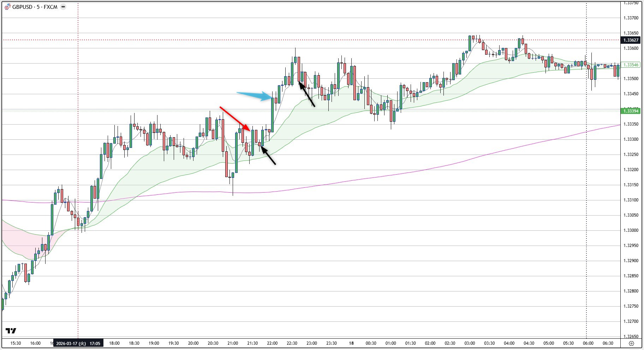The height and width of the screenshot is (350, 644).
Task: Select the black arrow annotation near 22:30
Action: point(307,94)
